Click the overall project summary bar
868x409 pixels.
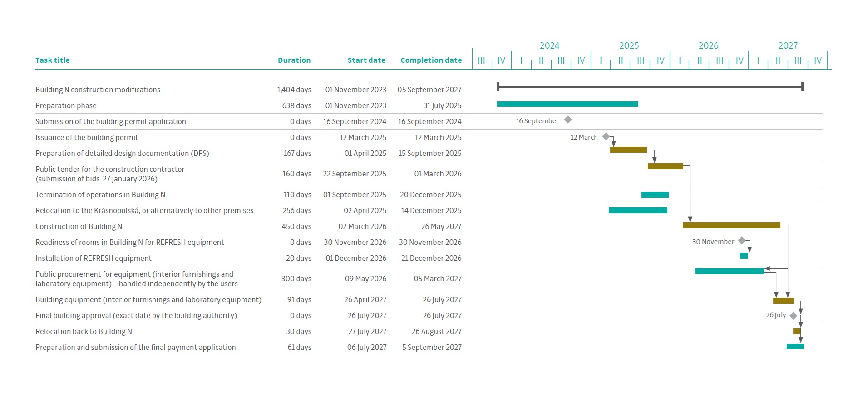coord(650,86)
